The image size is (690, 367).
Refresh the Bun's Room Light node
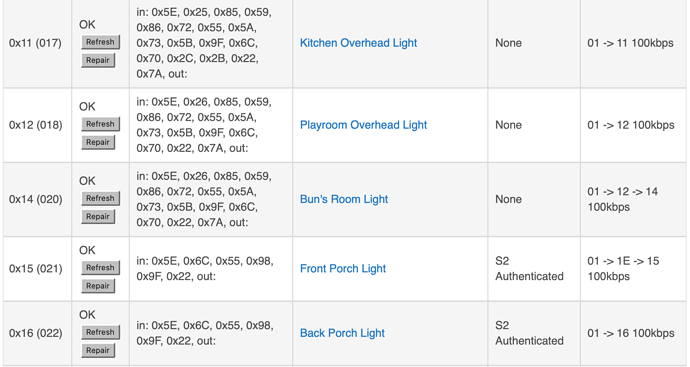pos(100,198)
